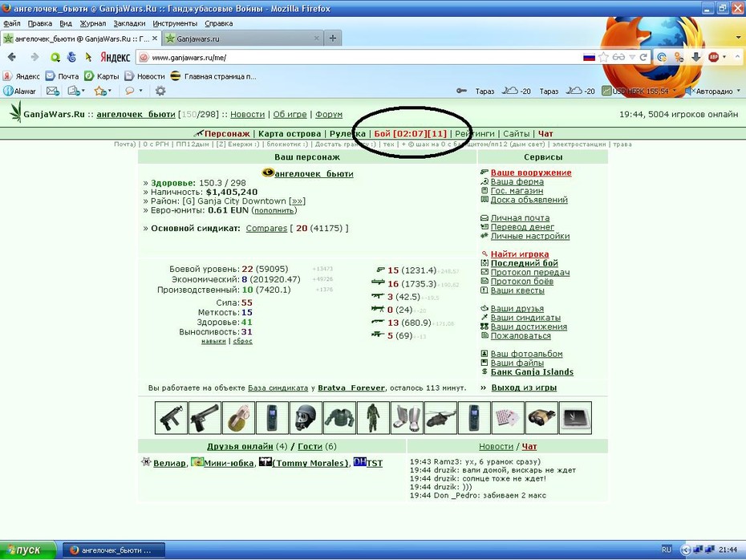Expand the speech bubble toolbar dropdown
746x560 pixels.
(x=141, y=91)
